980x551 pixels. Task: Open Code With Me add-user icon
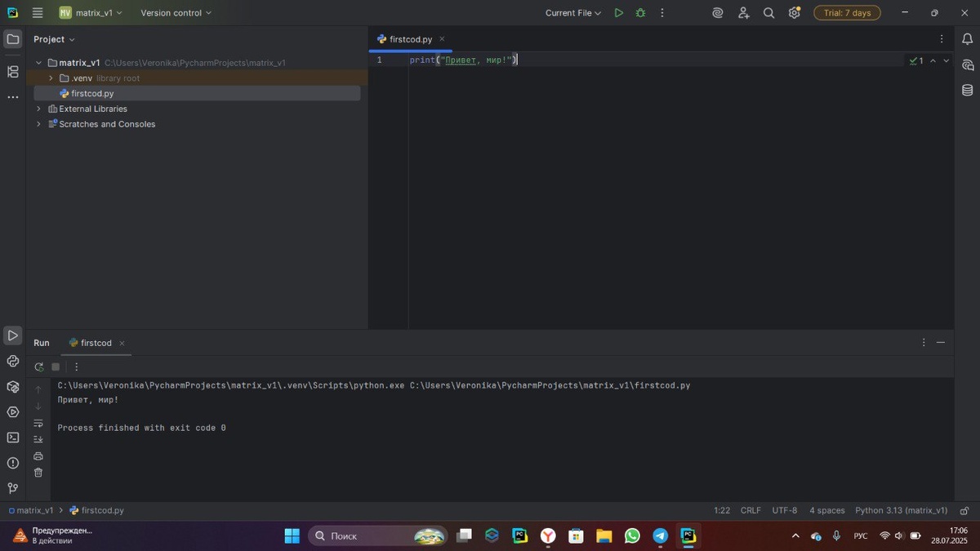[x=743, y=13]
